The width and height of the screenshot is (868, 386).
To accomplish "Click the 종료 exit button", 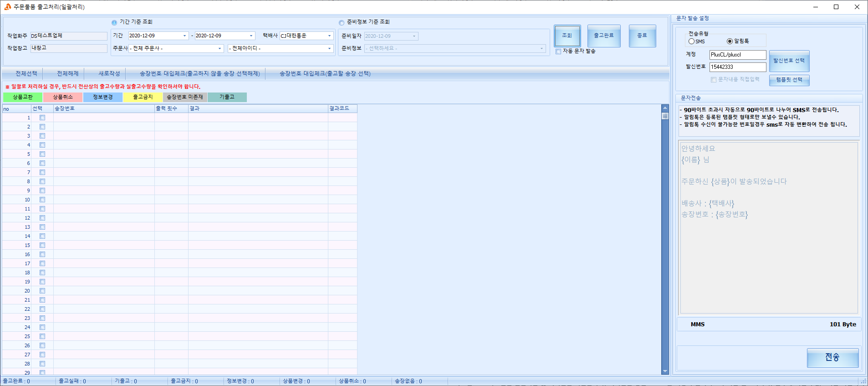I will pos(642,36).
